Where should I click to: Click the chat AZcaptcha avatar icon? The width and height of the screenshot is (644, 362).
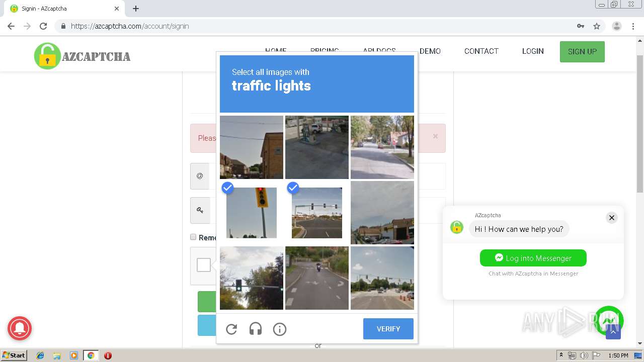(x=457, y=227)
